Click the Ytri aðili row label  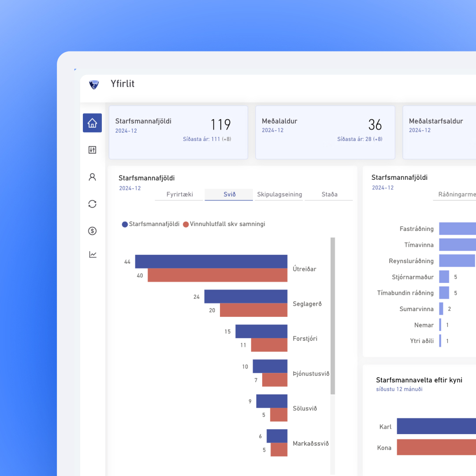click(422, 341)
